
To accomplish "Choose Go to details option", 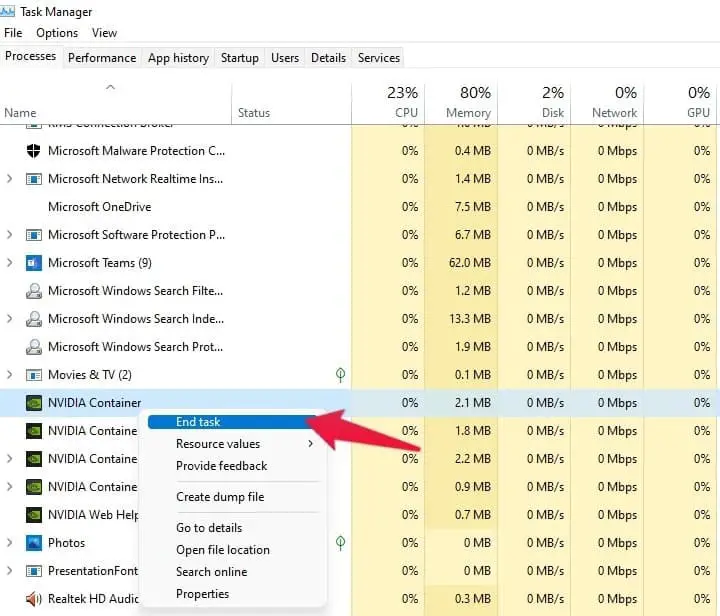I will (x=209, y=527).
